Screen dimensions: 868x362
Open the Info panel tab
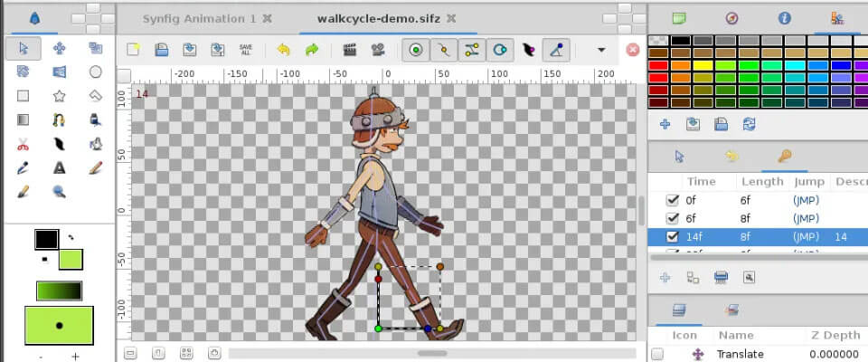tap(785, 18)
